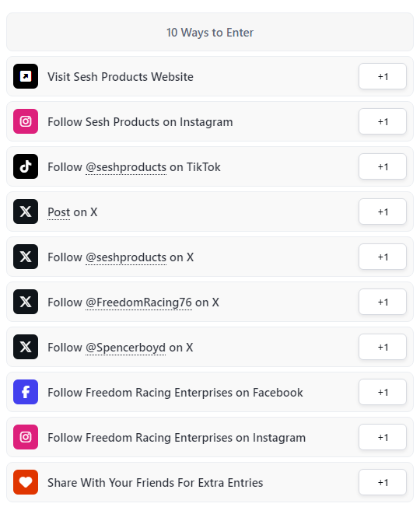Screen dimensions: 420x507
Task: Click the X icon beside Post on X
Action: click(26, 212)
